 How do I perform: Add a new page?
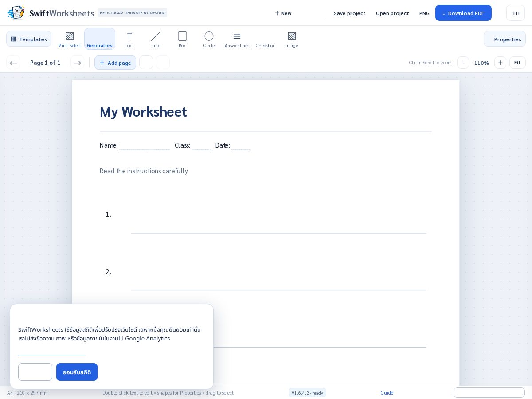point(115,63)
